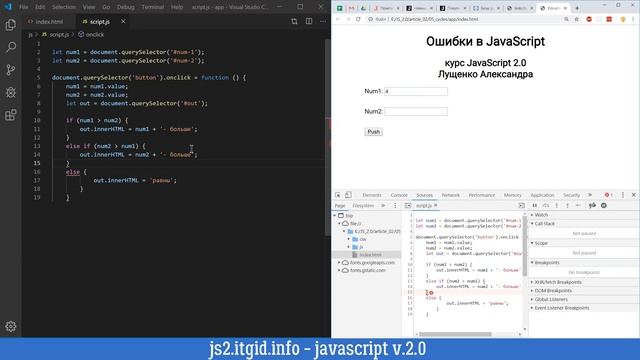640x360 pixels.
Task: Toggle Deactivate breakpoints in DevTools
Action: pos(592,206)
